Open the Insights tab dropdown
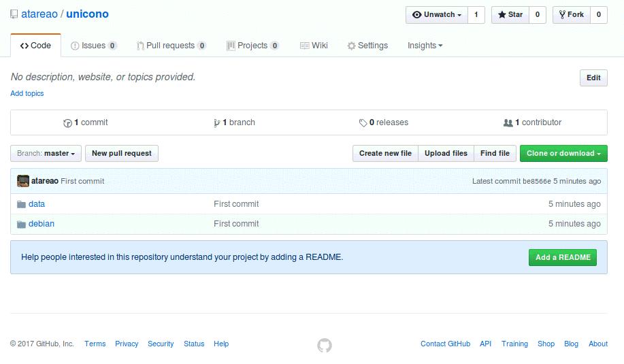 tap(425, 46)
